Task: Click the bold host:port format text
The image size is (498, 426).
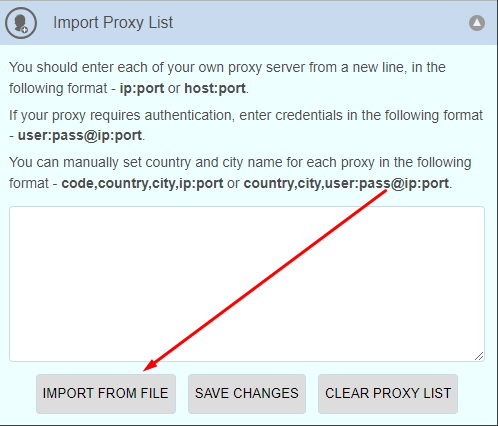Action: (x=215, y=88)
